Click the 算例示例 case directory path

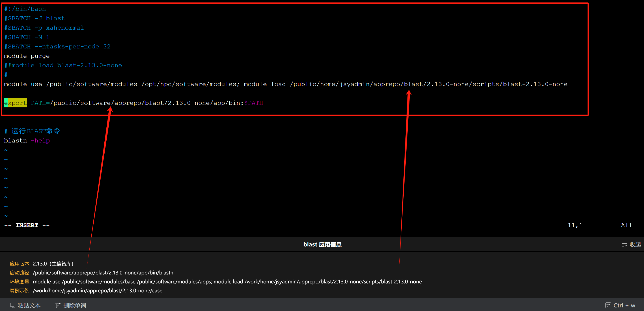(x=97, y=291)
